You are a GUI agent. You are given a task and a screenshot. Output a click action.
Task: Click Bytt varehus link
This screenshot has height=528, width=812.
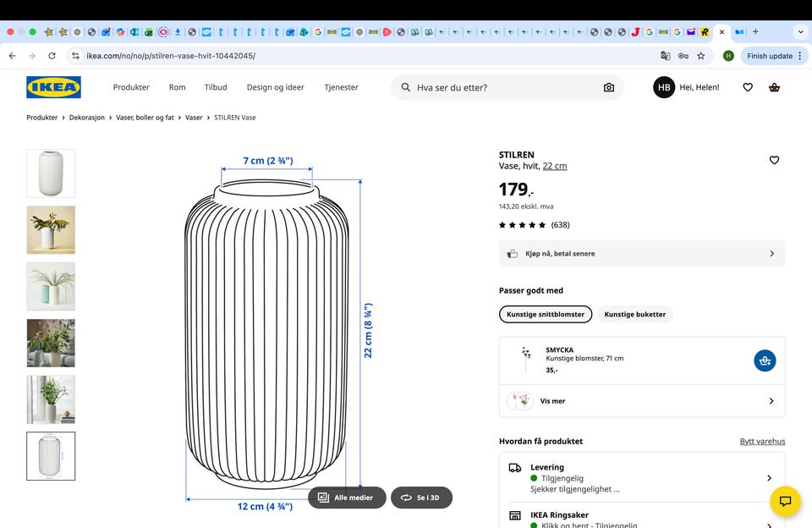(762, 441)
